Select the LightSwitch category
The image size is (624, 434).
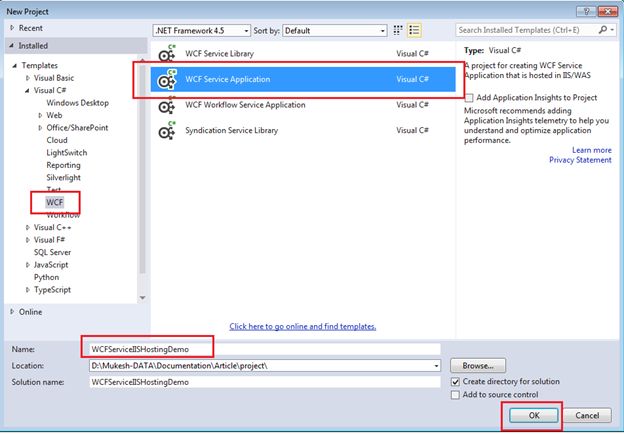(66, 153)
